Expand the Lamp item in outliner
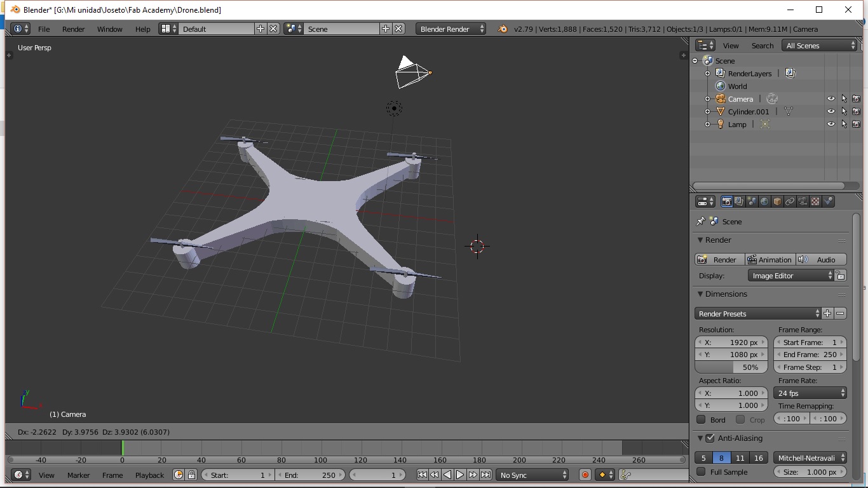This screenshot has width=868, height=488. click(707, 125)
